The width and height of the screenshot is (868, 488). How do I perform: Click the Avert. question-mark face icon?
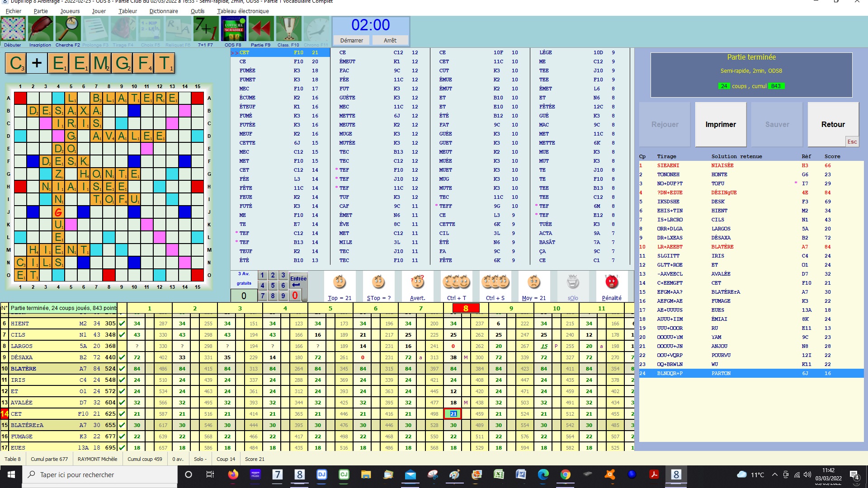click(x=417, y=283)
